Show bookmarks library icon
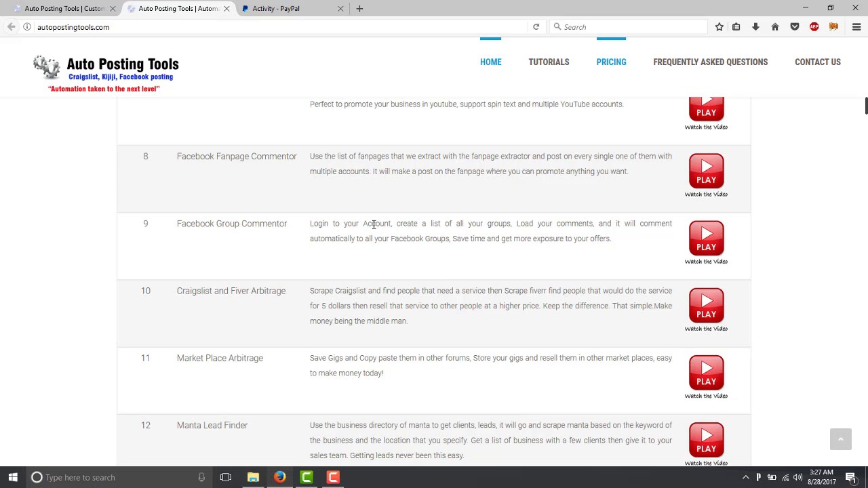Image resolution: width=868 pixels, height=488 pixels. (736, 27)
